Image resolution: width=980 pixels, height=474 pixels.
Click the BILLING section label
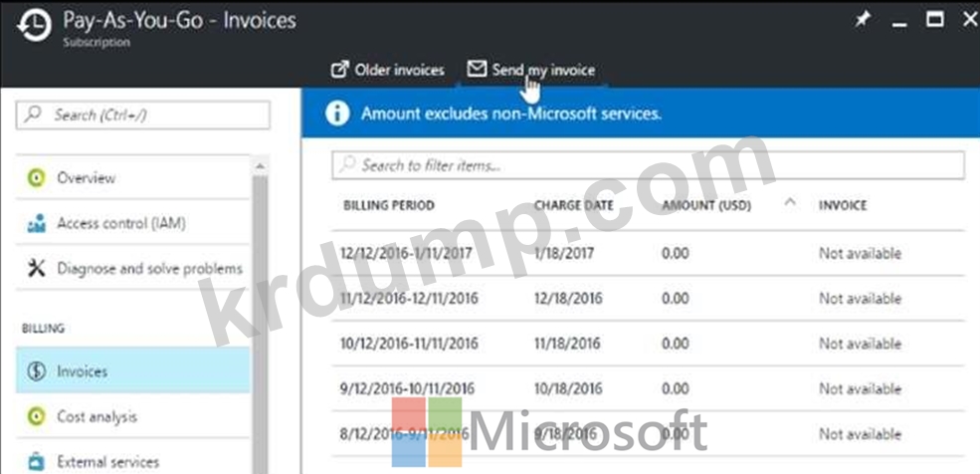coord(43,329)
